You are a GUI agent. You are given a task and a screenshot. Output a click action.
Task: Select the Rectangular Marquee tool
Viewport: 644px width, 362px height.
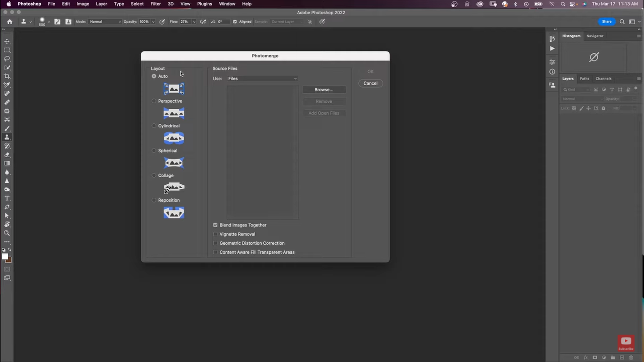(x=7, y=50)
